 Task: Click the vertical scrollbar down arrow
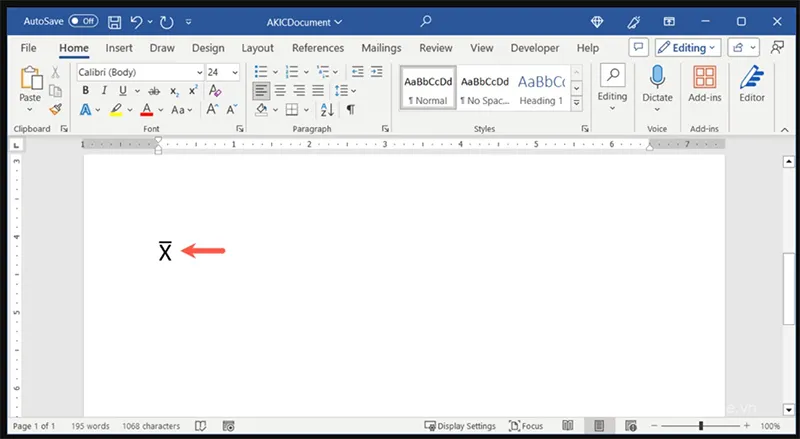click(789, 409)
